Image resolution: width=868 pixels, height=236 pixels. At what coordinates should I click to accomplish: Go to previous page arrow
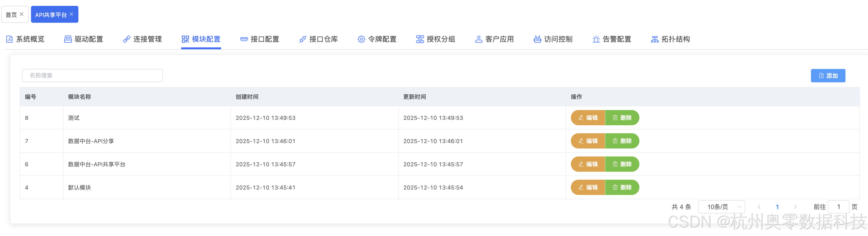pos(759,207)
